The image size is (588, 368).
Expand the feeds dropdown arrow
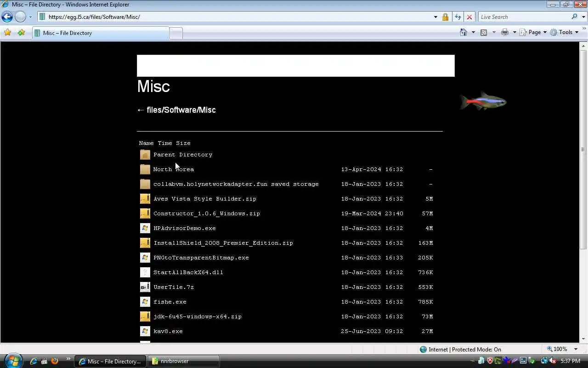(494, 32)
